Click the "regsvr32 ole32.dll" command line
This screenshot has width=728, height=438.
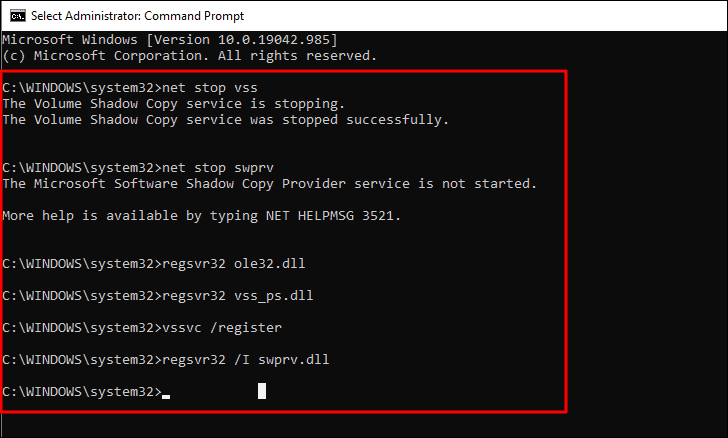pos(154,263)
